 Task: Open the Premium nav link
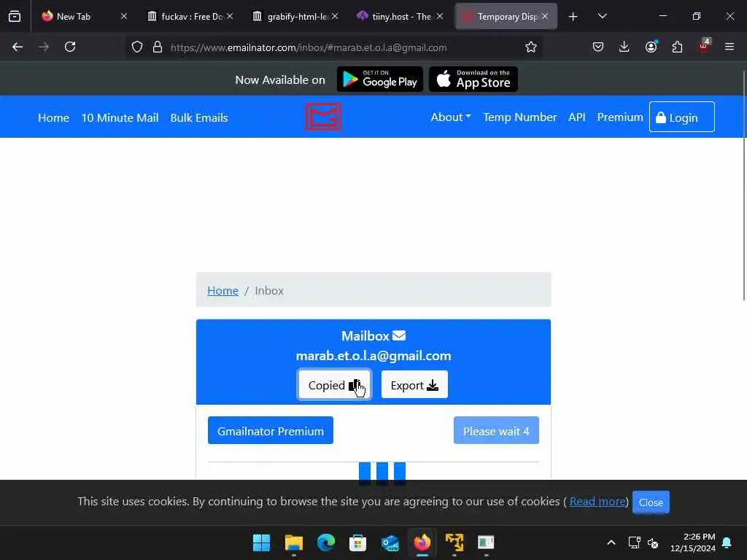tap(620, 117)
